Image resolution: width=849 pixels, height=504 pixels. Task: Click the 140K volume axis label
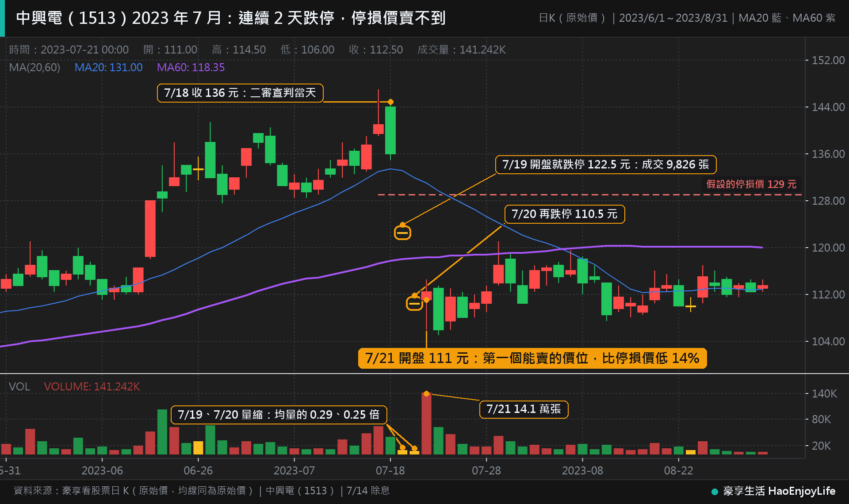pyautogui.click(x=824, y=393)
